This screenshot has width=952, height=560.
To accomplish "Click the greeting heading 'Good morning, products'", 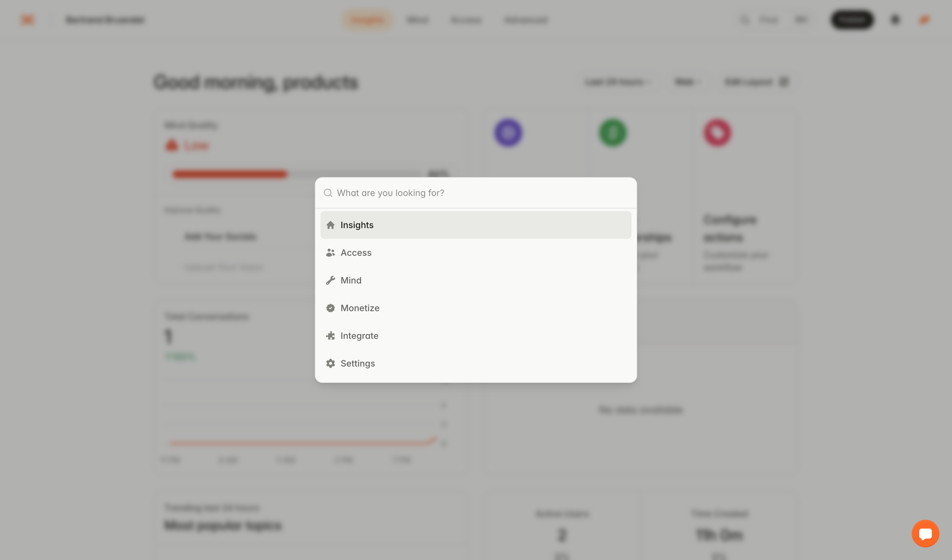I will tap(256, 82).
